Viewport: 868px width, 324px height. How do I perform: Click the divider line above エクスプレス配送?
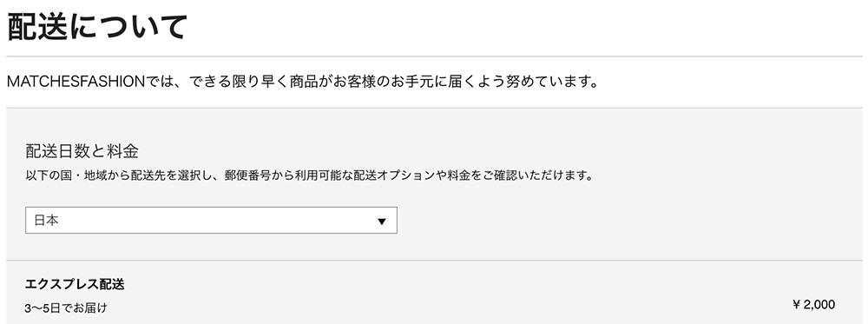pyautogui.click(x=435, y=261)
